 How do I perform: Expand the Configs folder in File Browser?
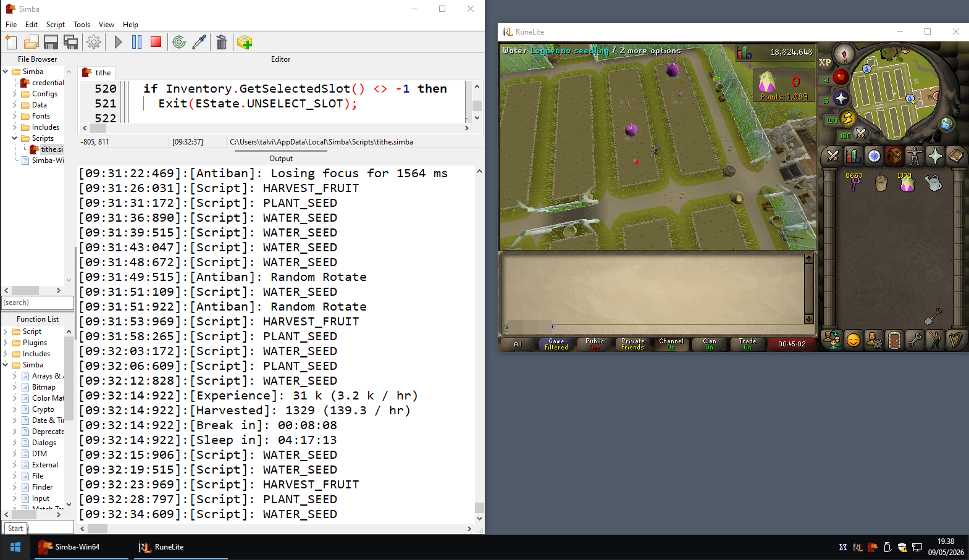click(x=15, y=94)
